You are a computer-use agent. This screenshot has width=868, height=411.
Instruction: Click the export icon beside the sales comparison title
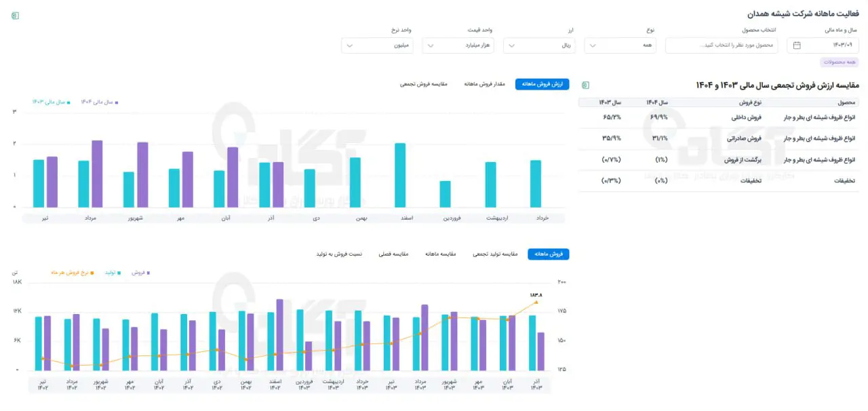[x=585, y=85]
